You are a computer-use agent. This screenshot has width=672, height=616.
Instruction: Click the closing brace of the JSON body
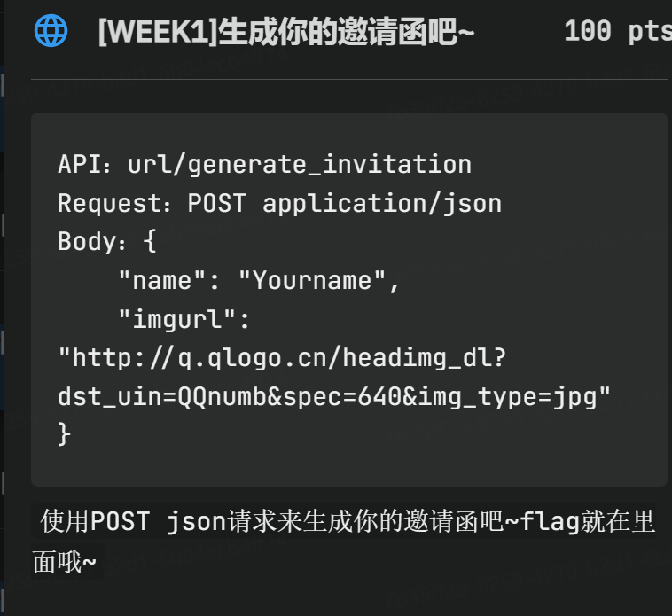pos(64,434)
